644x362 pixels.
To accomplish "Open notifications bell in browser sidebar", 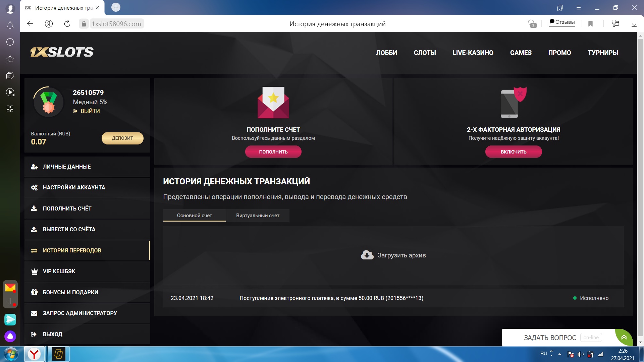I will click(10, 25).
